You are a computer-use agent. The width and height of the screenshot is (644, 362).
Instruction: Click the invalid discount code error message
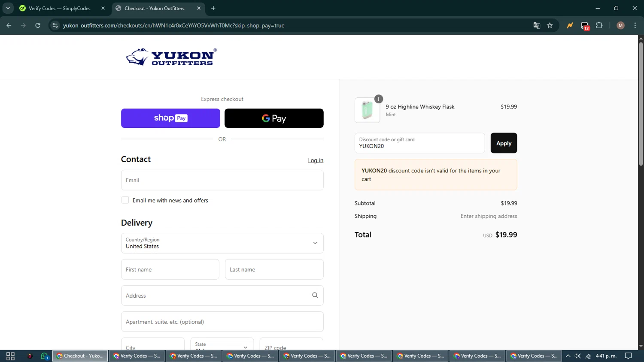tap(436, 175)
